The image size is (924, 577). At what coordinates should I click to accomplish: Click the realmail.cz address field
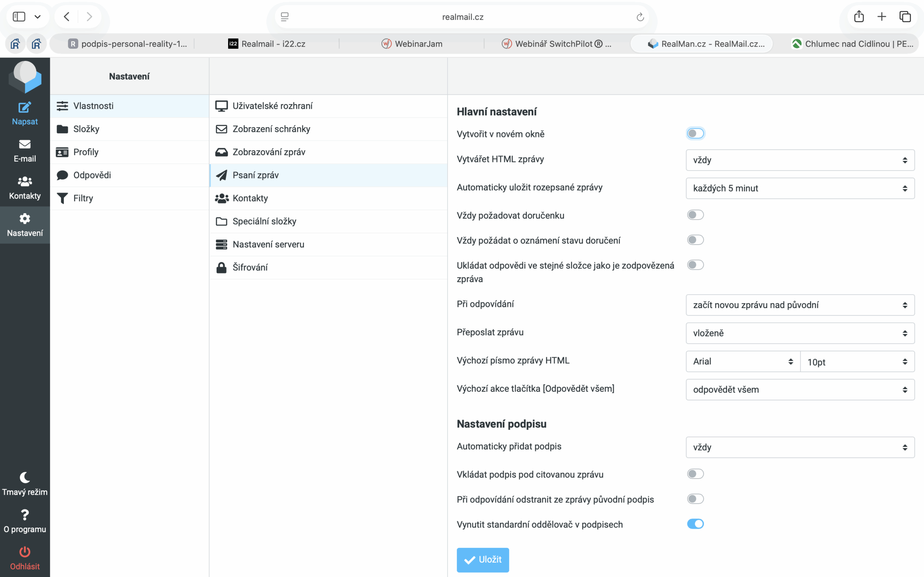point(462,17)
